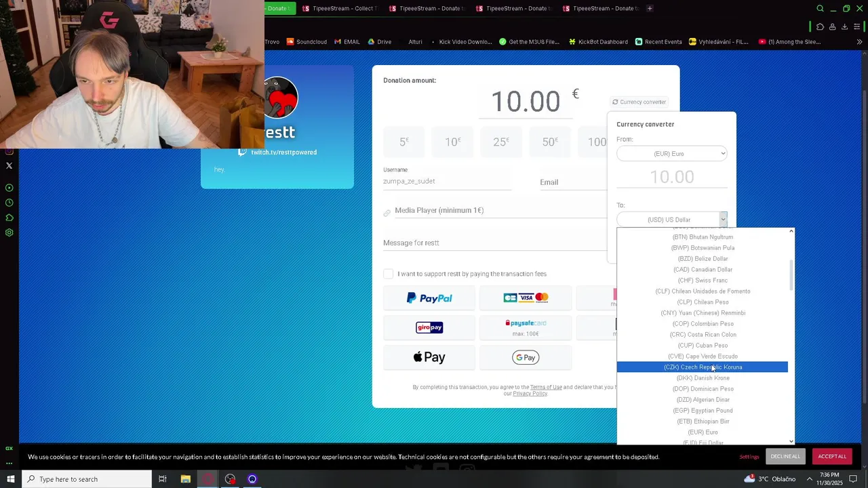Open the X (Twitter) sidebar icon

point(9,165)
